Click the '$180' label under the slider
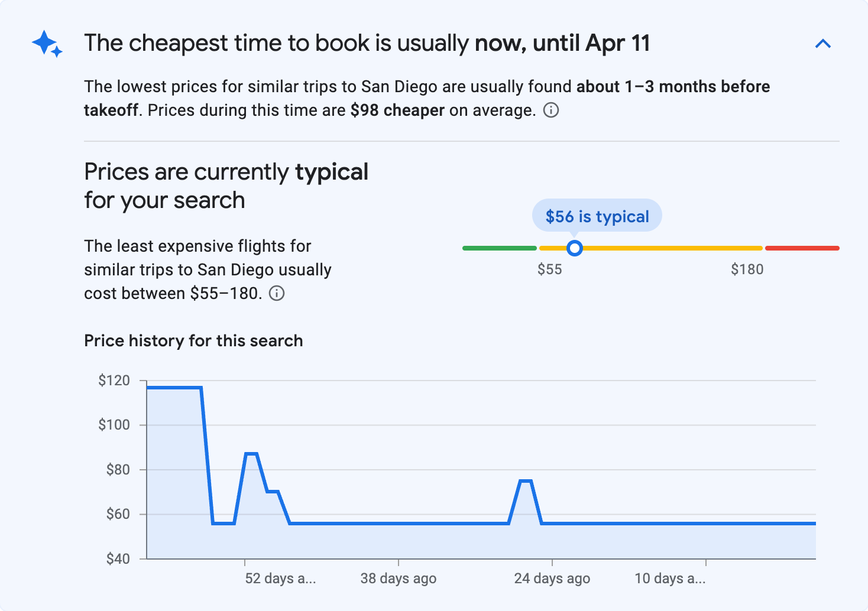 (747, 269)
